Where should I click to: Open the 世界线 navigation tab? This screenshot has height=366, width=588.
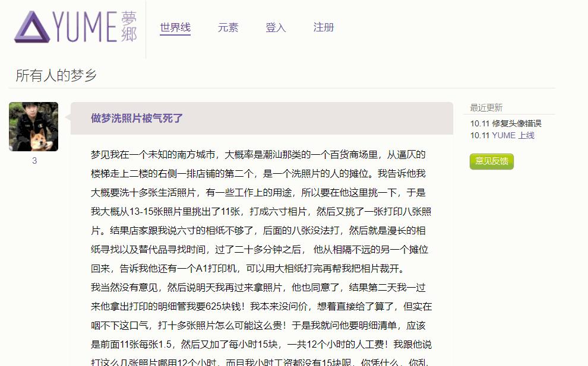tap(174, 27)
